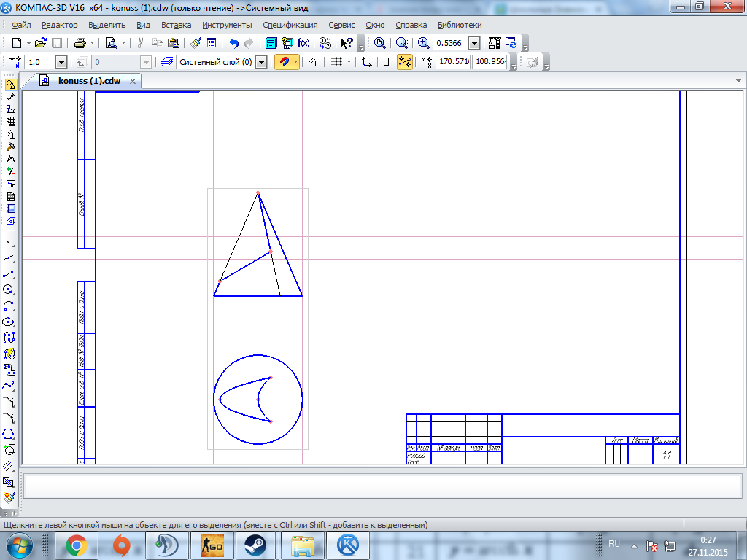The width and height of the screenshot is (747, 560).
Task: Click the X coordinate field 170.571
Action: (453, 62)
